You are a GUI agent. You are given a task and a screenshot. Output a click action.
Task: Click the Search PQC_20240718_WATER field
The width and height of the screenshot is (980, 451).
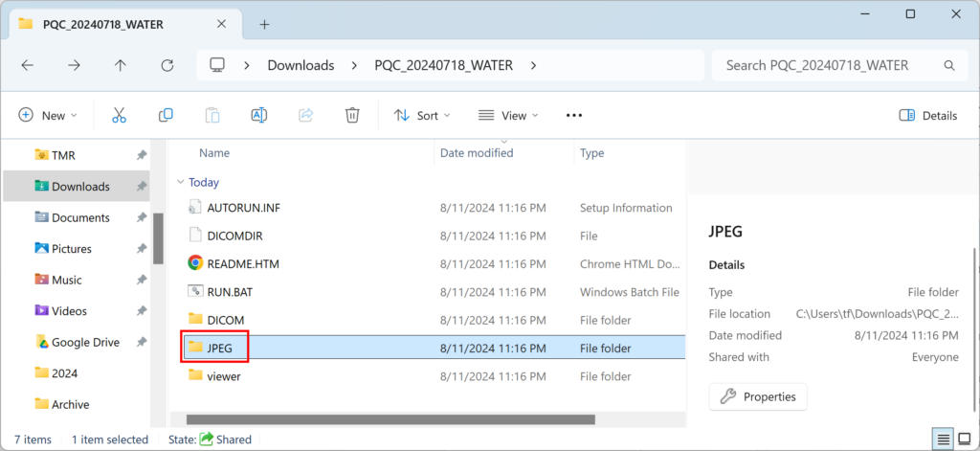coord(823,65)
